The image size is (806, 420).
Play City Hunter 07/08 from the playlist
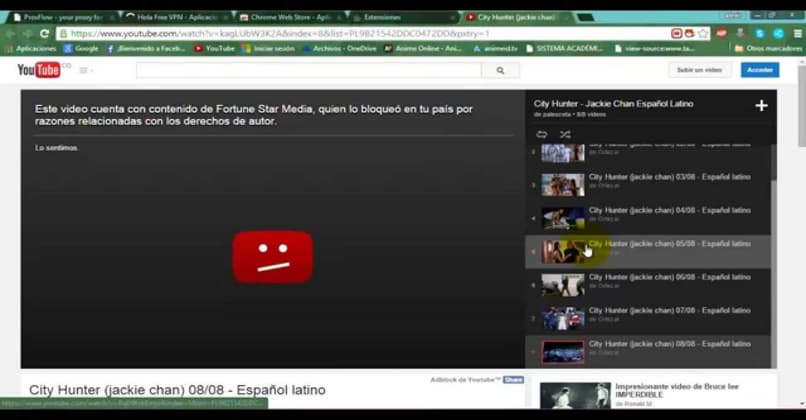coord(648,318)
